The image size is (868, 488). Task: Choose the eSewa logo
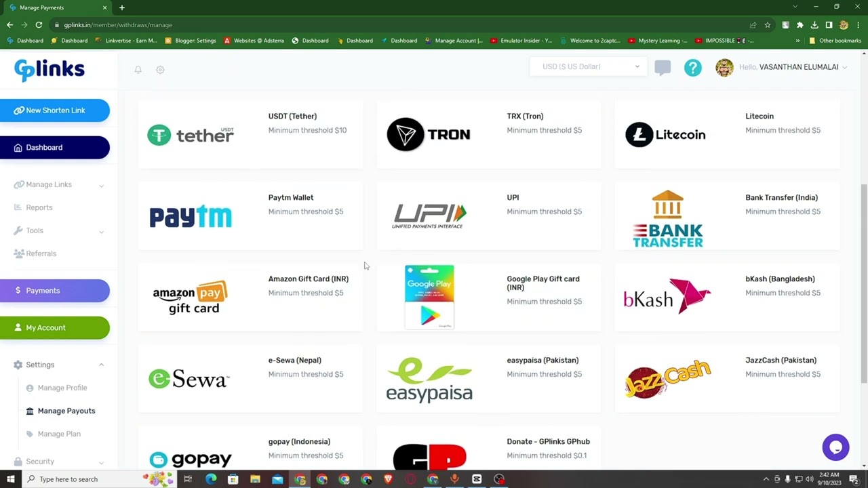(189, 378)
